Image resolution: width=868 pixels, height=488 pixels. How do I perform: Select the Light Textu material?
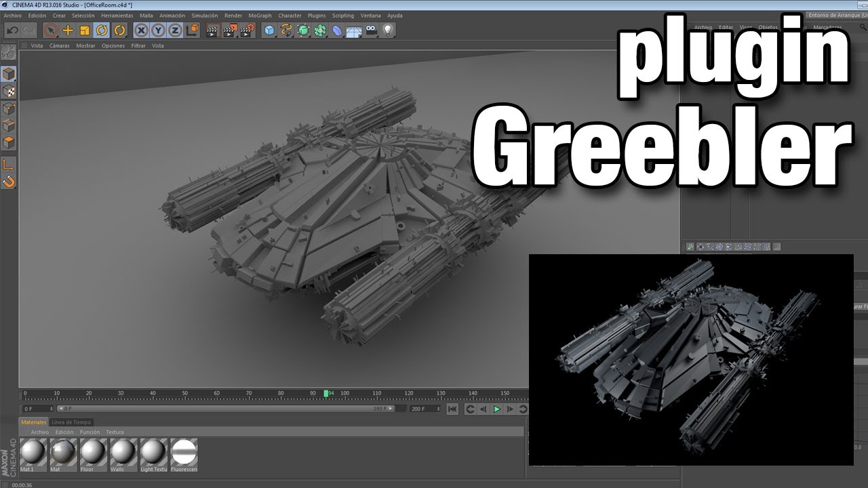[153, 455]
